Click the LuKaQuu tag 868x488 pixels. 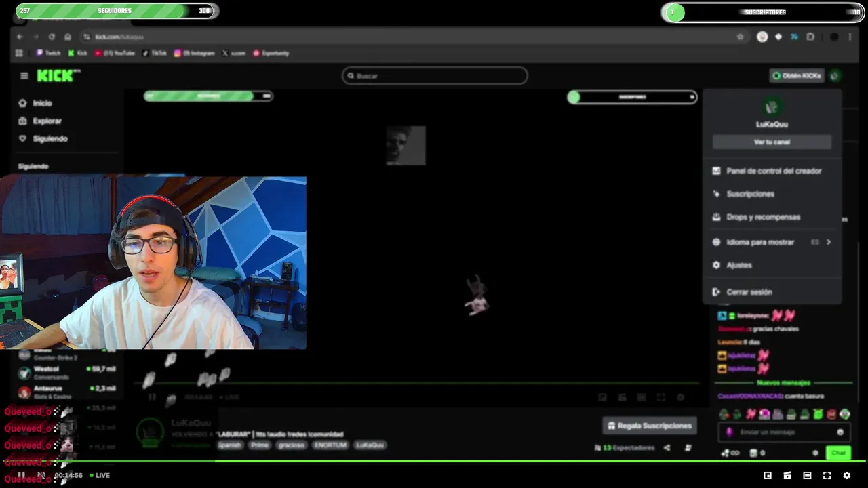pos(370,445)
